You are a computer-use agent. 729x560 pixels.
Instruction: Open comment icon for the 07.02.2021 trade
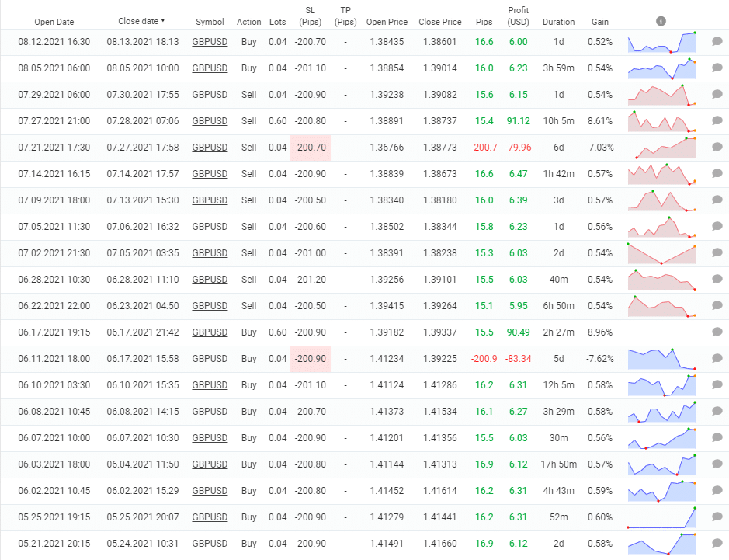coord(717,253)
